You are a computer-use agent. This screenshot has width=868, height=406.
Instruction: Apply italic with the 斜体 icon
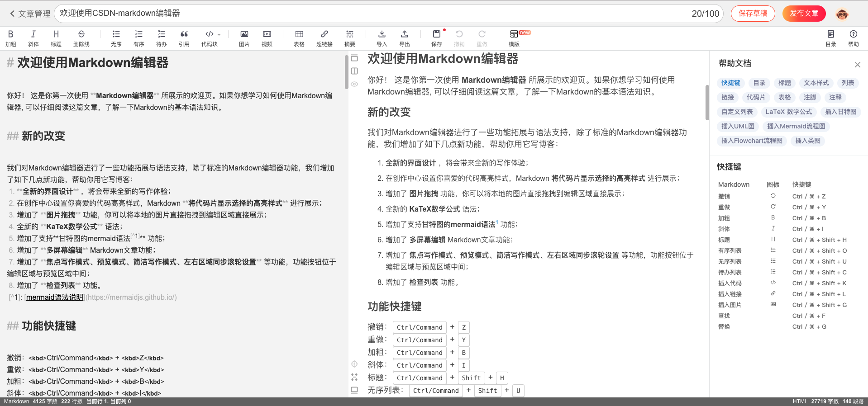pos(33,38)
